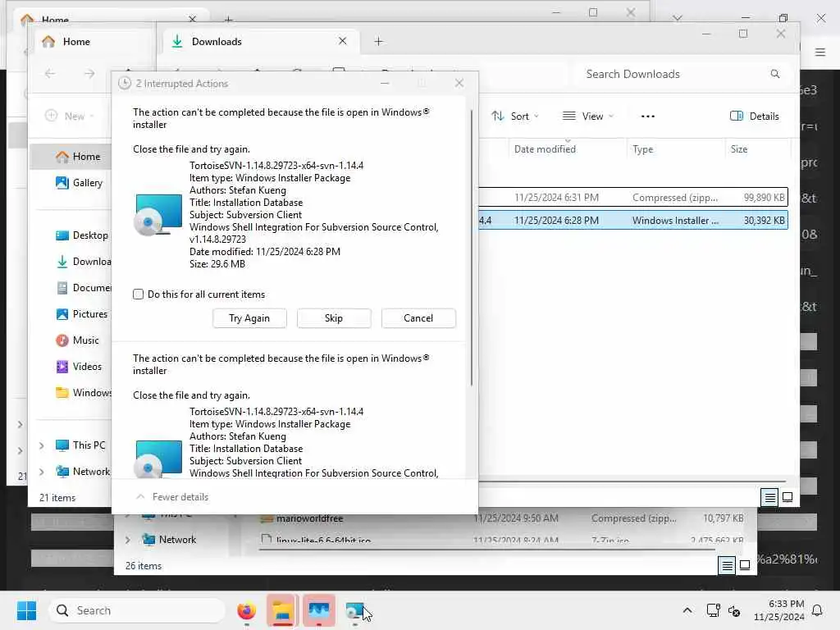Screen dimensions: 840x630
Task: Collapse dialog with Fewer details
Action: point(172,496)
